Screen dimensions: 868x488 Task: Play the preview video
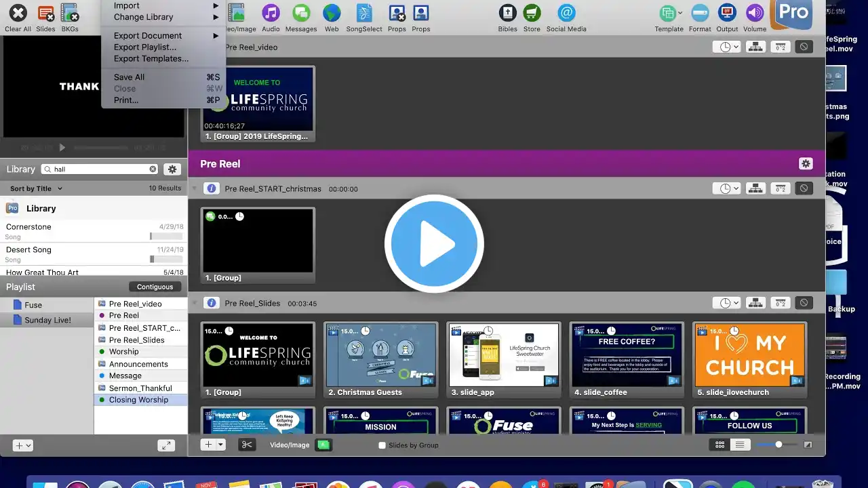point(62,147)
